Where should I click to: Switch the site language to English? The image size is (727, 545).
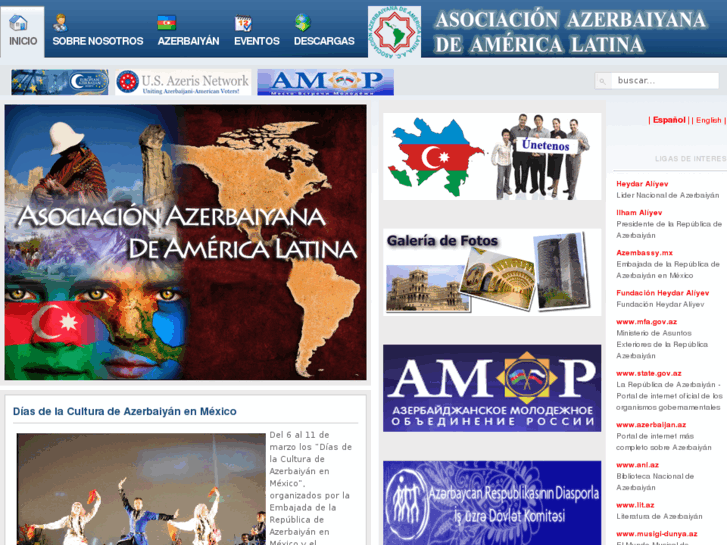708,120
